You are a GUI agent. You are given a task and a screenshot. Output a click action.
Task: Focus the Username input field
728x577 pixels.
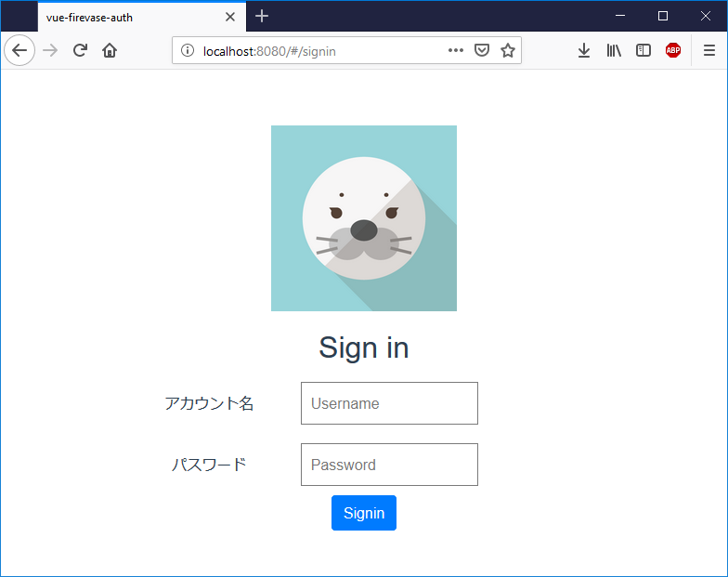[x=389, y=403]
